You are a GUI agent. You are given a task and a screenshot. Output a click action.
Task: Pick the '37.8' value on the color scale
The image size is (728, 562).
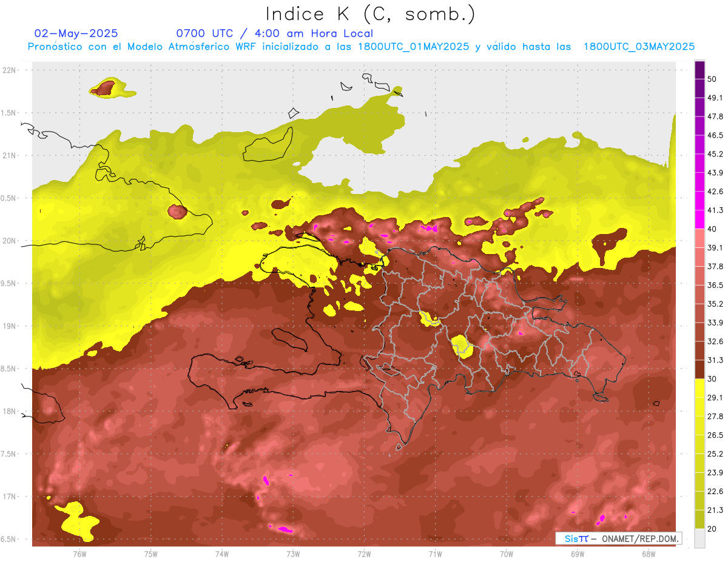click(715, 266)
